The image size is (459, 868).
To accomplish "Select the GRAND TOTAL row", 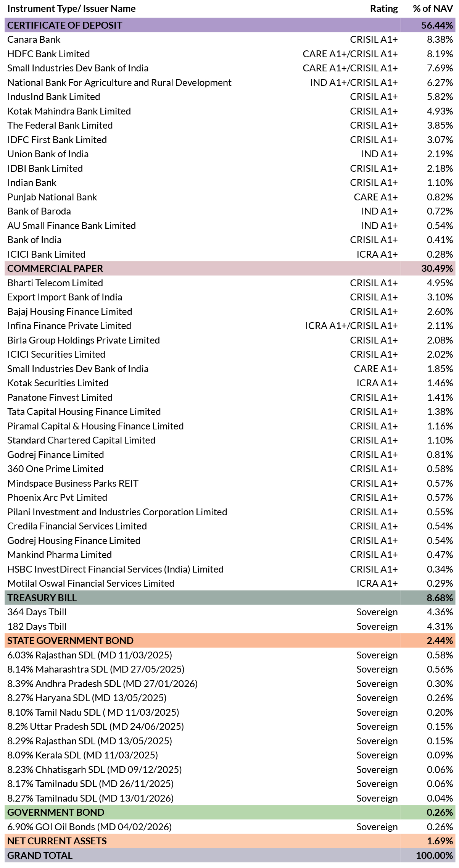I will (230, 855).
